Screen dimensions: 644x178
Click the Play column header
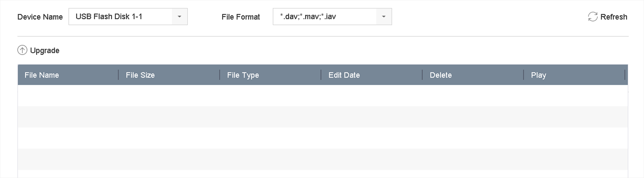[x=538, y=75]
